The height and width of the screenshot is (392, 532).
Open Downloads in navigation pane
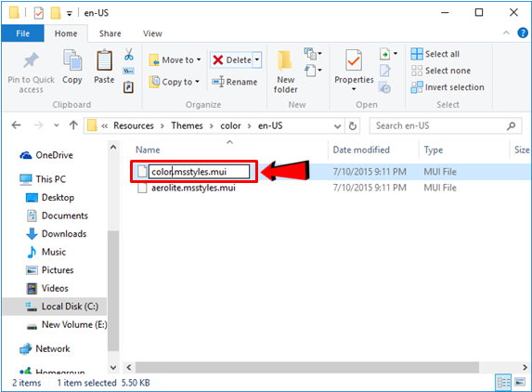(57, 233)
